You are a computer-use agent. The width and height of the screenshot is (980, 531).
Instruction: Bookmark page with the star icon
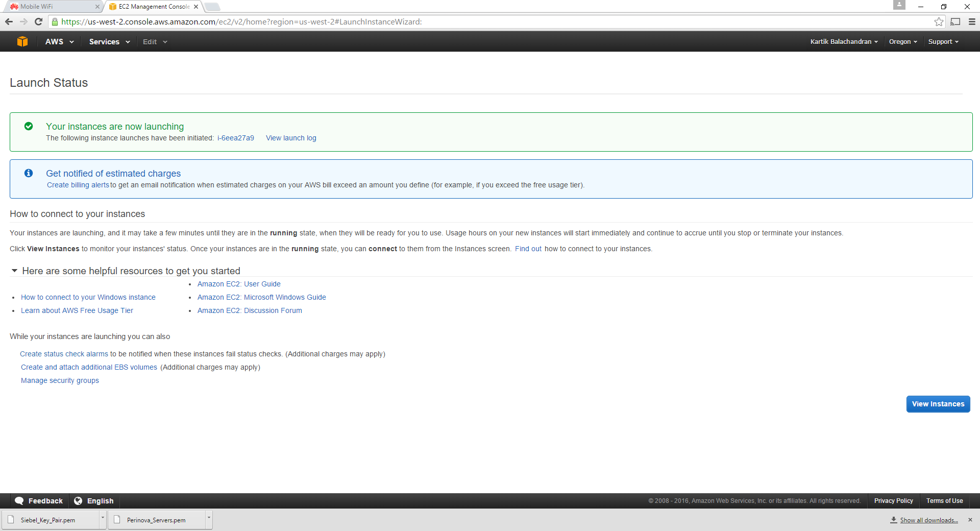tap(939, 21)
